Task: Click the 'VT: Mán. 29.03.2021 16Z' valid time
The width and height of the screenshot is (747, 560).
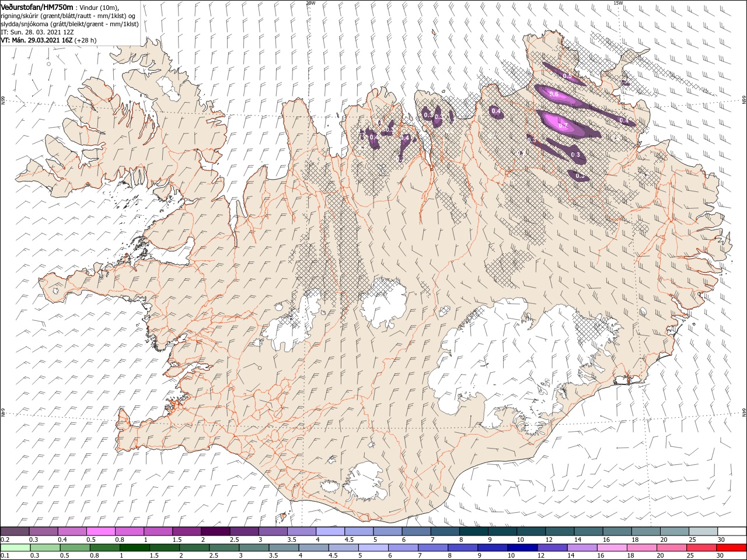Action: click(x=37, y=40)
